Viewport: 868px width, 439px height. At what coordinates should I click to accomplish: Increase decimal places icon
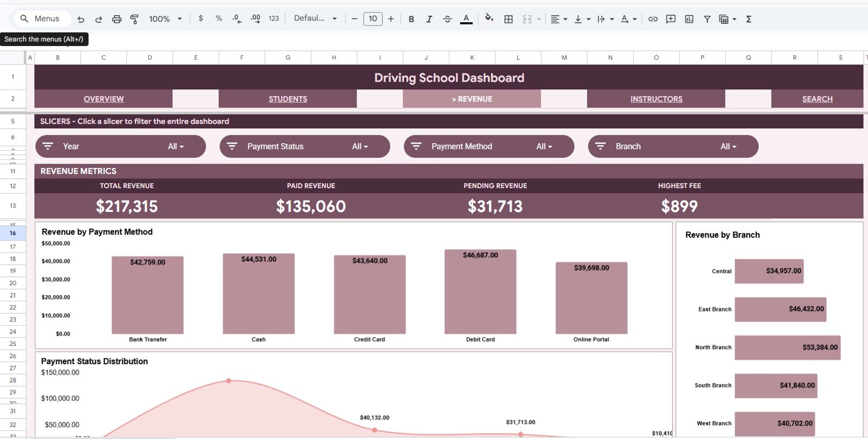(256, 18)
